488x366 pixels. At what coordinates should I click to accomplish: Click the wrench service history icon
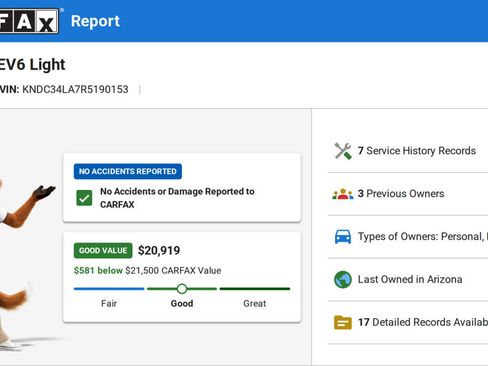point(343,151)
